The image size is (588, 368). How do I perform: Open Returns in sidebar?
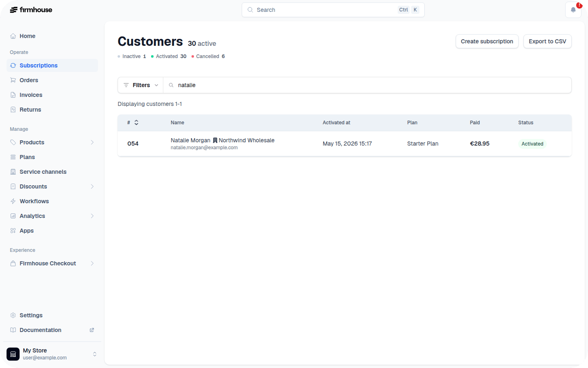(x=52, y=110)
